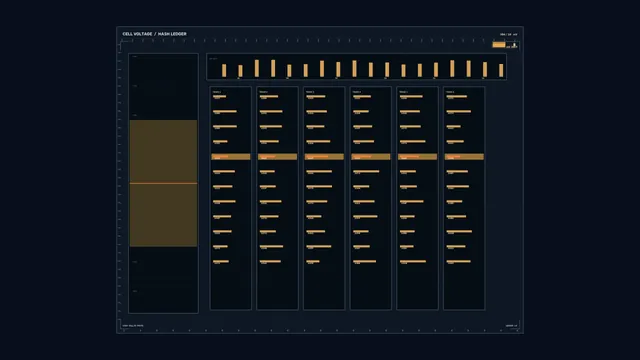This screenshot has height=360, width=640.
Task: Select highlighted row in second ledger column
Action: tap(277, 157)
